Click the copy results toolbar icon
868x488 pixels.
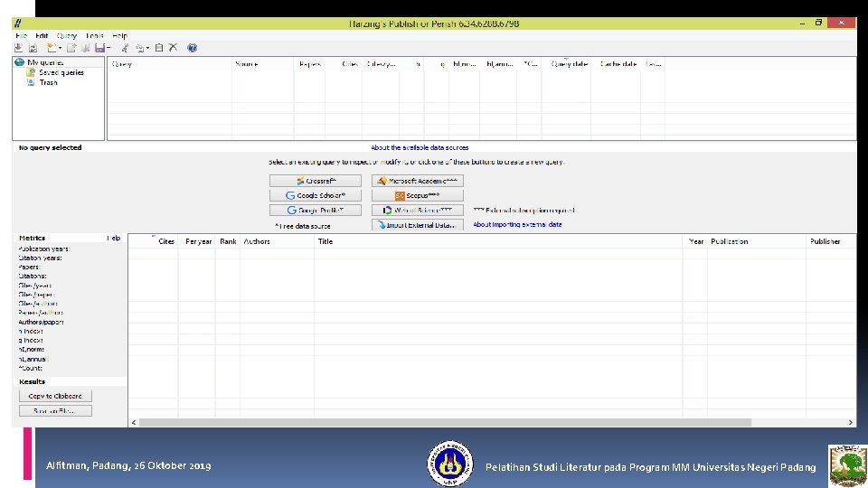pyautogui.click(x=139, y=48)
